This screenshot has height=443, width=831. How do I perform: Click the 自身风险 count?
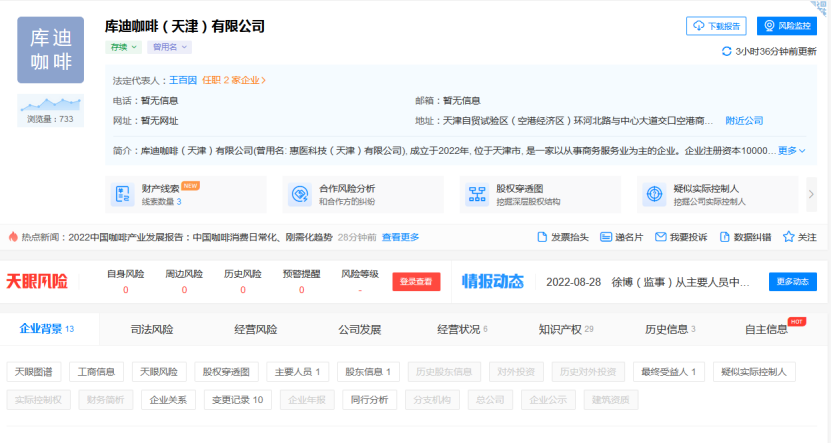pos(126,290)
